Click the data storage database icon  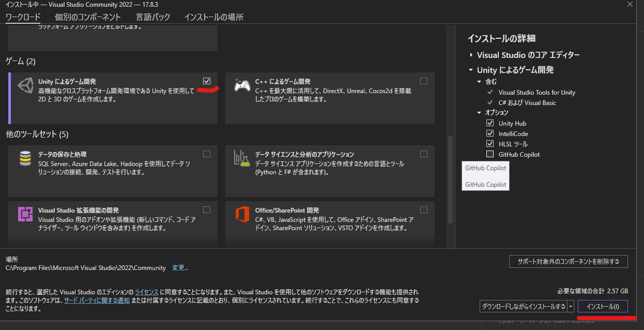coord(25,158)
